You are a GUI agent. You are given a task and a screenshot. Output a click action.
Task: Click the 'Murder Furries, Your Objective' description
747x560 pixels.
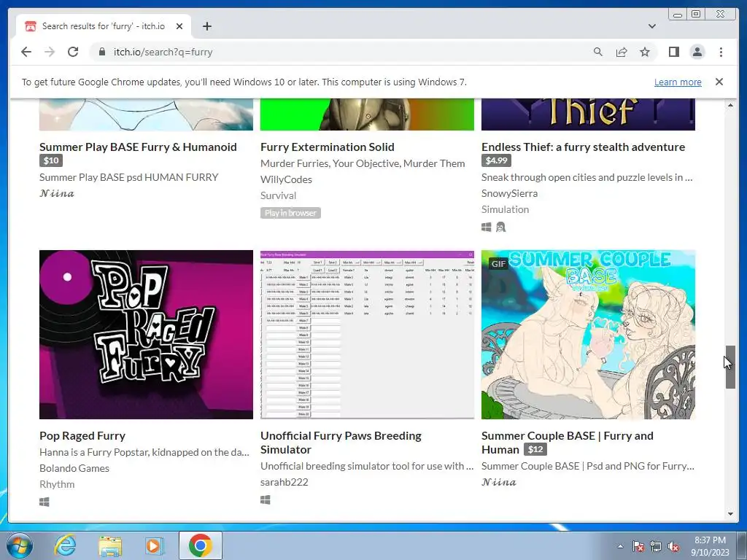[x=363, y=163]
